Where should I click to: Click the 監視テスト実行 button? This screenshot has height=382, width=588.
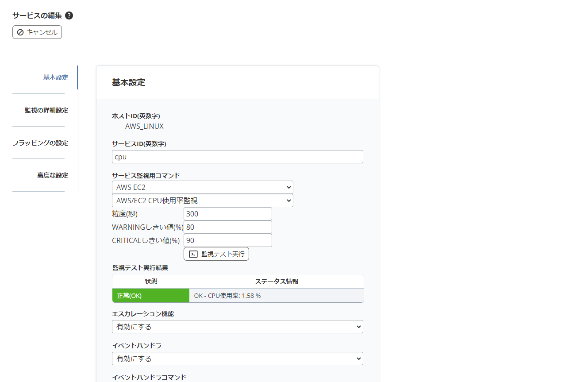point(216,254)
